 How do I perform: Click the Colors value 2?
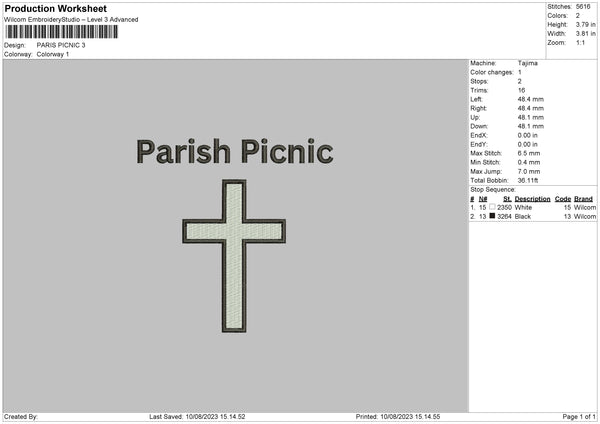click(578, 16)
